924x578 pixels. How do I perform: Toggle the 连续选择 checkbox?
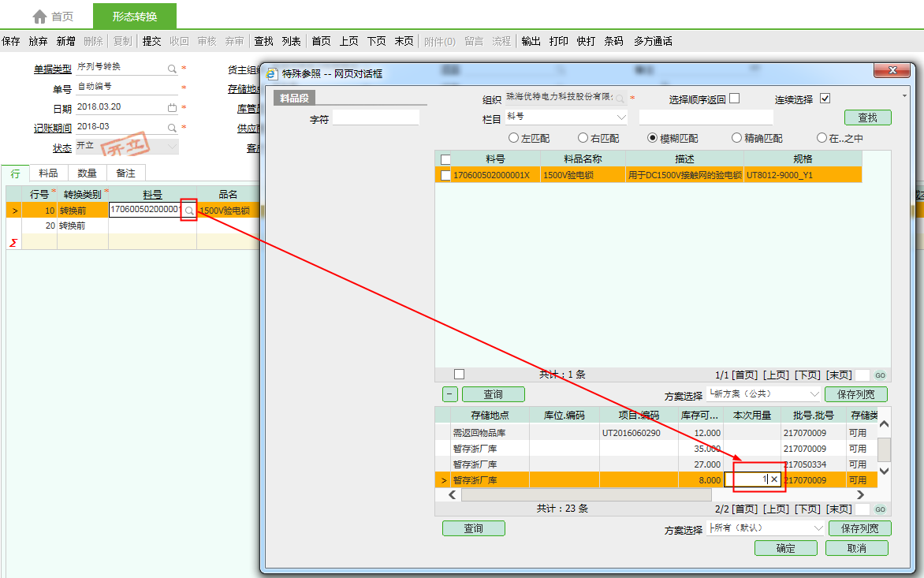tap(825, 99)
